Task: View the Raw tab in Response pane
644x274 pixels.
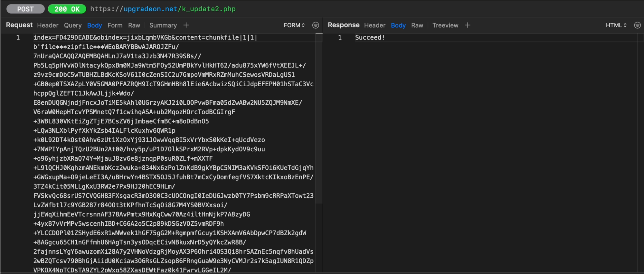Action: coord(417,25)
